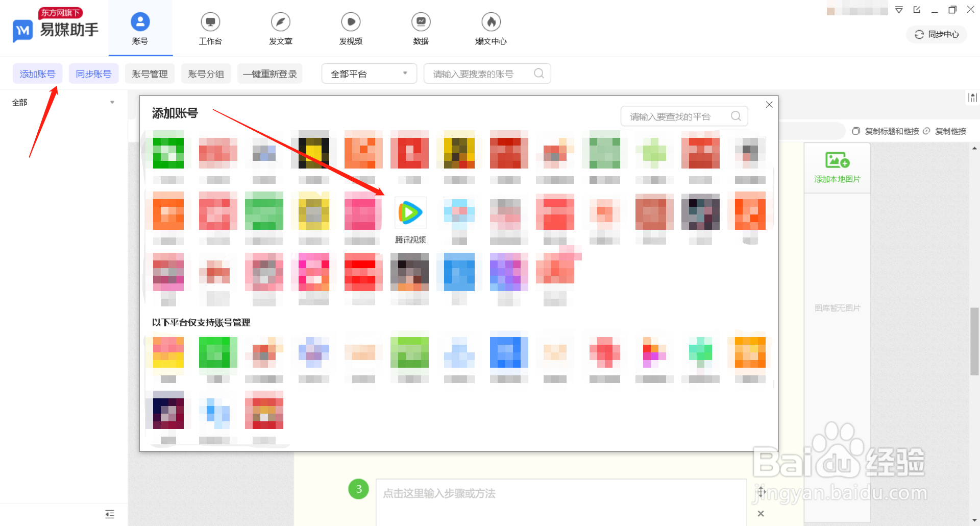View the 数据 tab

point(421,29)
